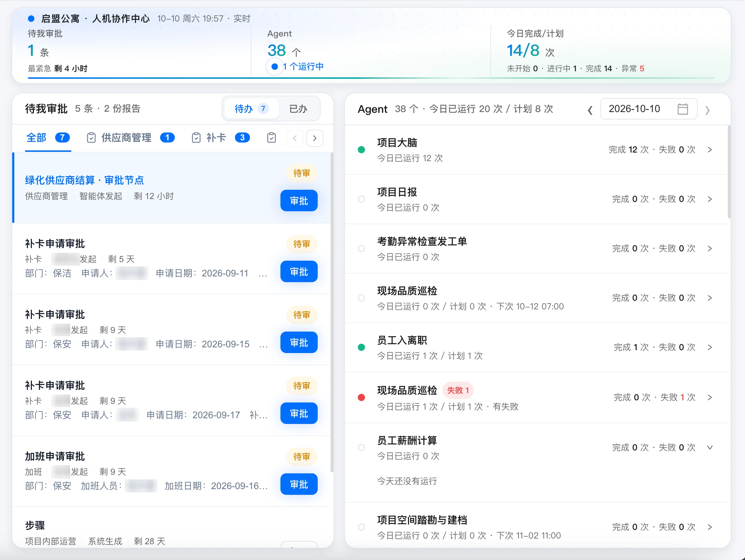Select the 供应商管理 tab
The width and height of the screenshot is (745, 560).
[131, 138]
